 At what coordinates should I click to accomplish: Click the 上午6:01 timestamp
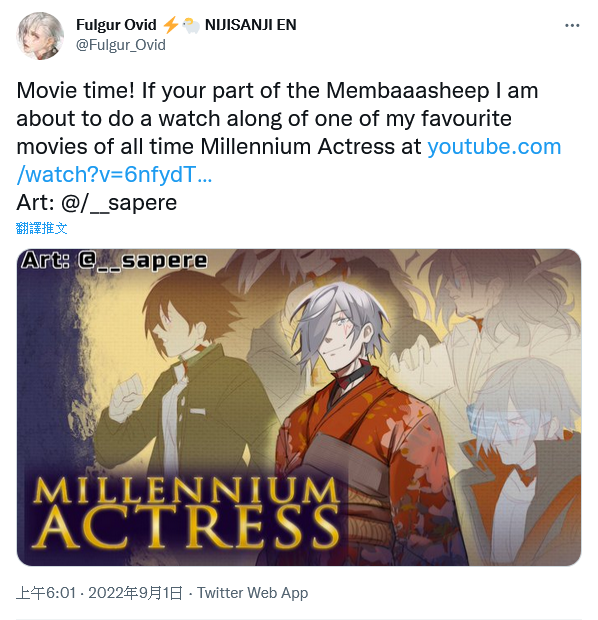pyautogui.click(x=46, y=593)
